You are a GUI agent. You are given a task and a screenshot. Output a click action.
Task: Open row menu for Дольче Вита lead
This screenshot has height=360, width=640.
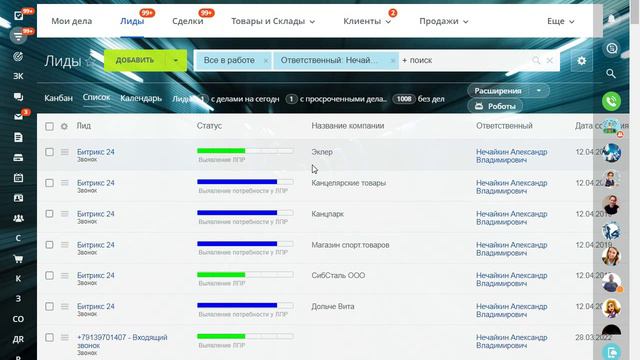click(64, 307)
